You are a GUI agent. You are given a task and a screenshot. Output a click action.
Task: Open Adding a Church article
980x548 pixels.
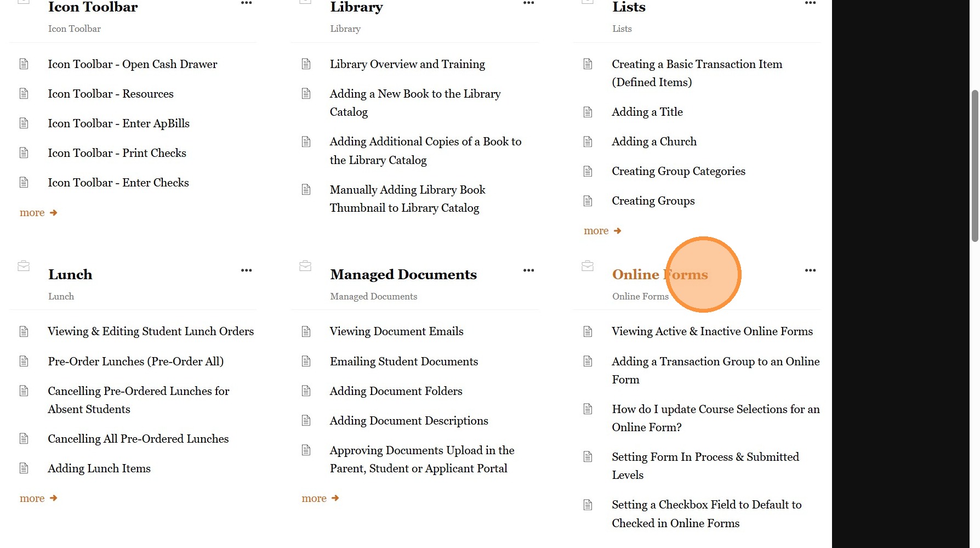654,142
